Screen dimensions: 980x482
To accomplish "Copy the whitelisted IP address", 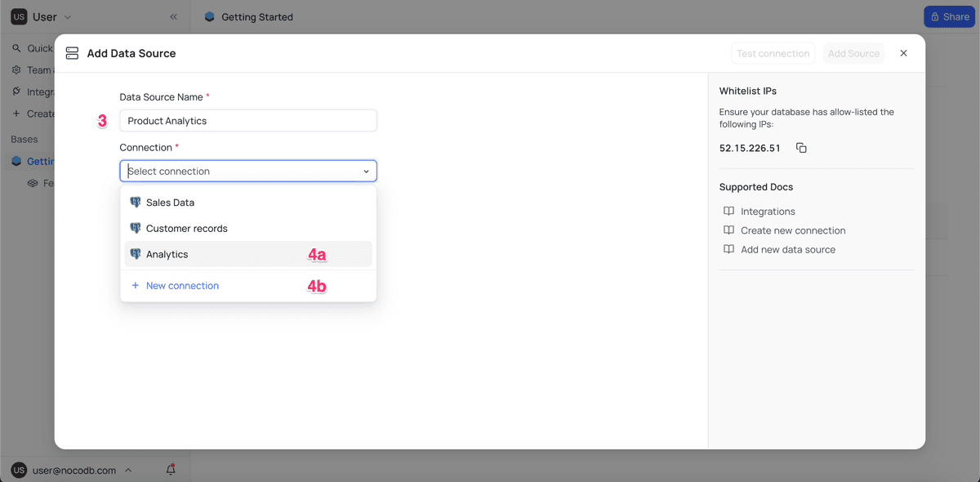I will click(x=800, y=148).
